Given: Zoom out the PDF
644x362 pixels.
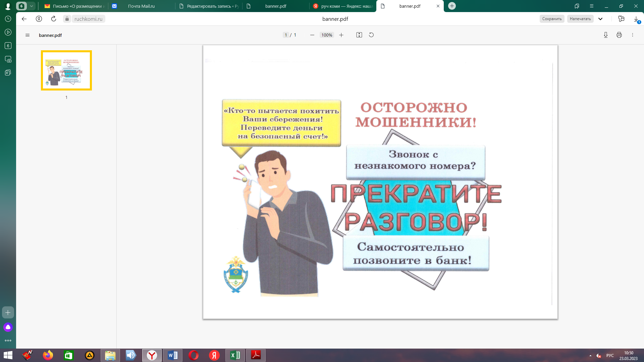Looking at the screenshot, I should 312,35.
